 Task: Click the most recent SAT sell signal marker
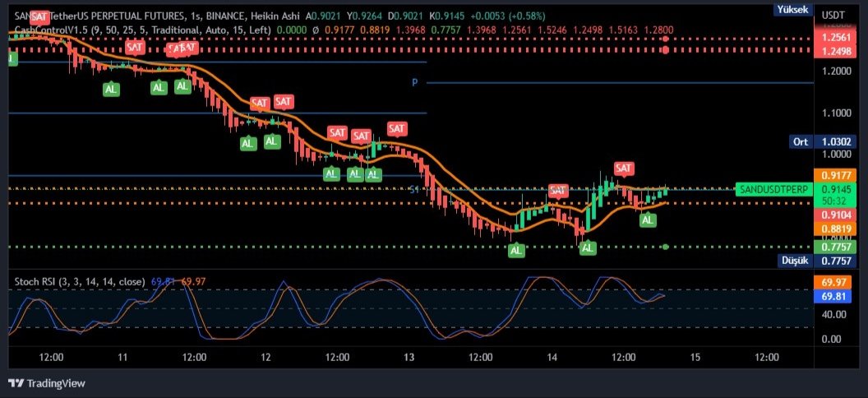tap(623, 168)
